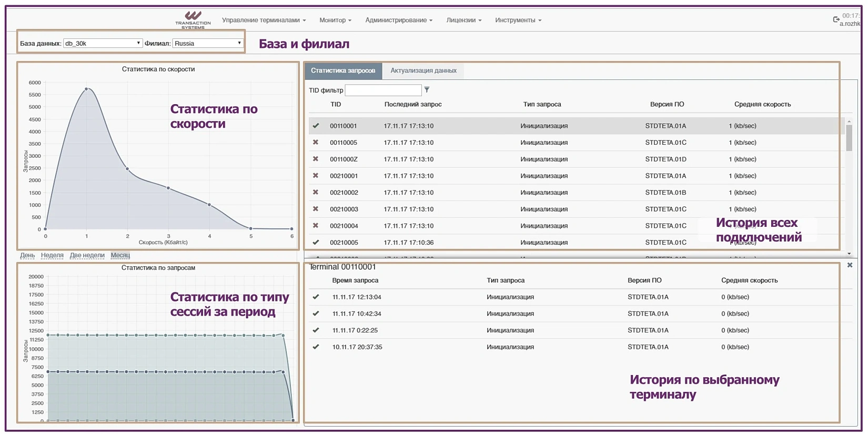Click the checkmark status icon for TID 00110001

[316, 126]
